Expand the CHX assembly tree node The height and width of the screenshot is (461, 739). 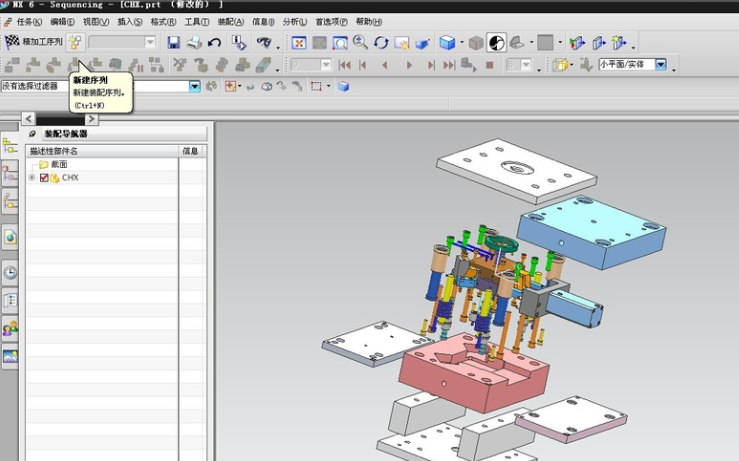[32, 178]
